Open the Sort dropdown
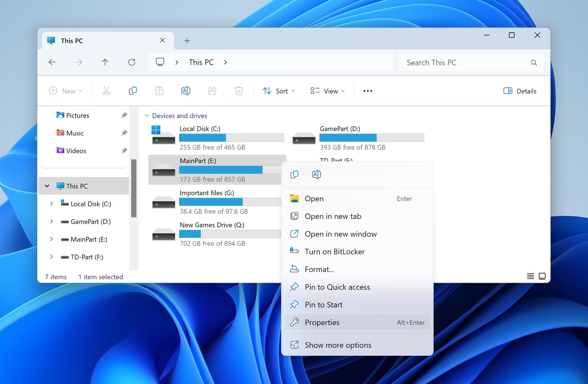The image size is (588, 384). tap(279, 91)
